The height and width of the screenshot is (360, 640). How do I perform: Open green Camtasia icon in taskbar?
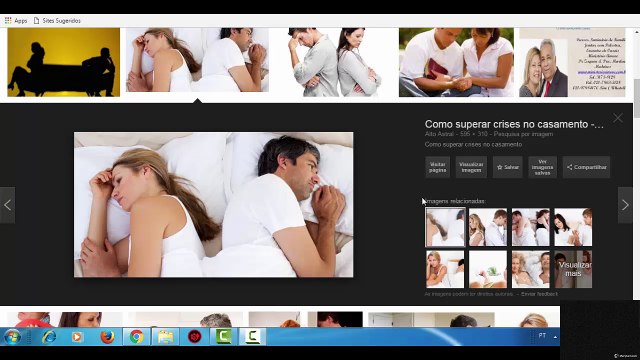(223, 337)
